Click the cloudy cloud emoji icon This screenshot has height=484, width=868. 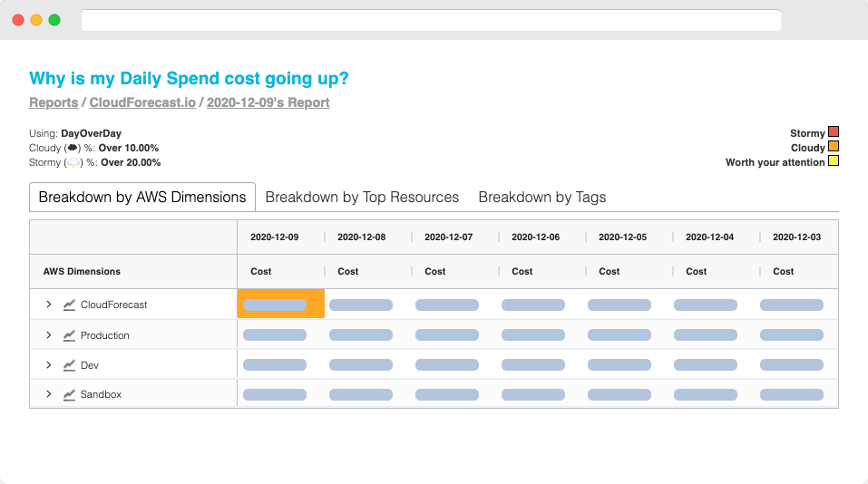[x=73, y=148]
